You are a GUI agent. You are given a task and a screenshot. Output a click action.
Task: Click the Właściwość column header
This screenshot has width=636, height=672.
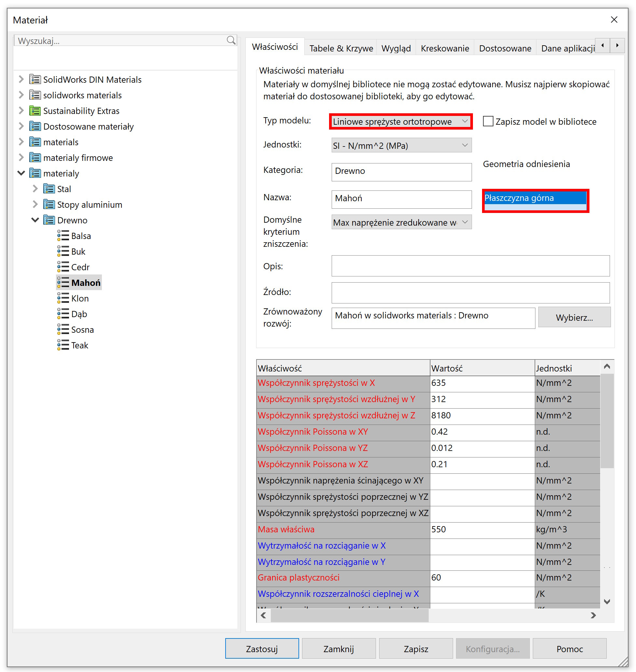pyautogui.click(x=343, y=368)
